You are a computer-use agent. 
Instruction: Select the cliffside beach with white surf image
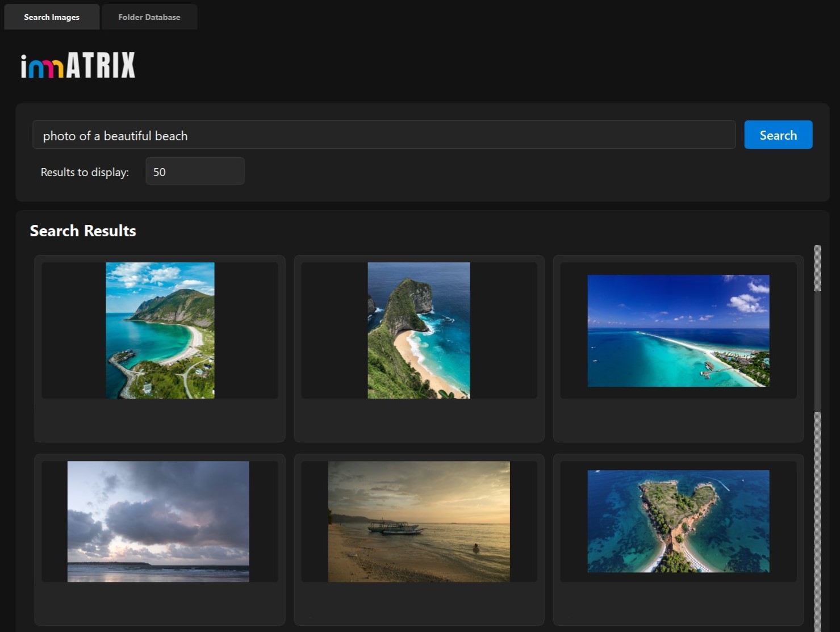coord(419,330)
